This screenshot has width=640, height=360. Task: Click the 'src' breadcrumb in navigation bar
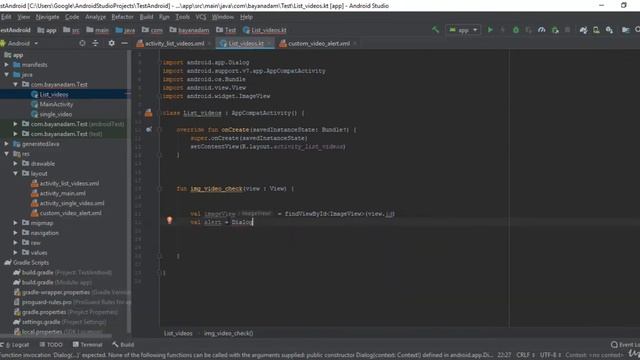(71, 30)
